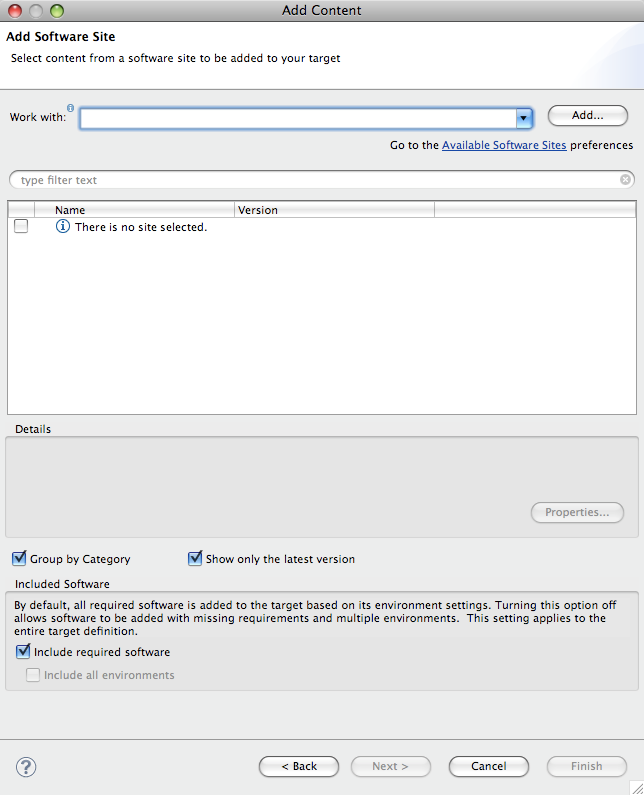
Task: Open the Work with dropdown arrow
Action: pyautogui.click(x=523, y=118)
